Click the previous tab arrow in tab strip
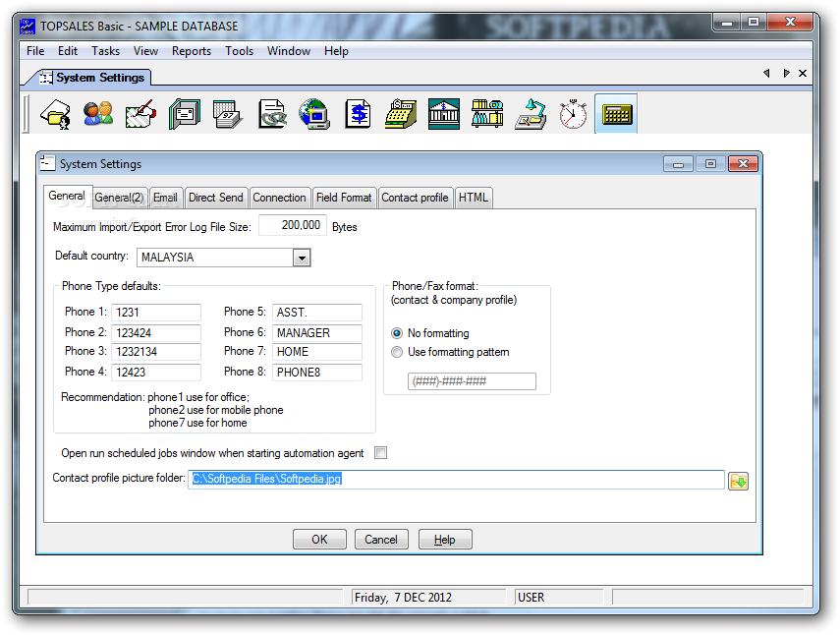This screenshot has width=840, height=635. (x=766, y=73)
